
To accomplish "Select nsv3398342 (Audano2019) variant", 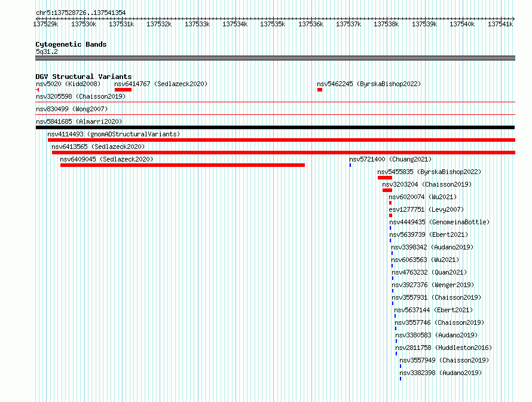I will point(432,247).
